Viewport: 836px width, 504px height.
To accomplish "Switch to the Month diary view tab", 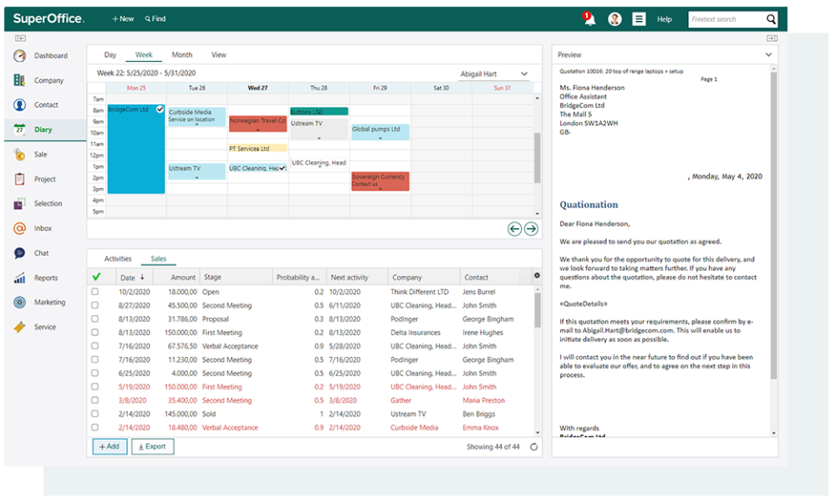I will 182,55.
